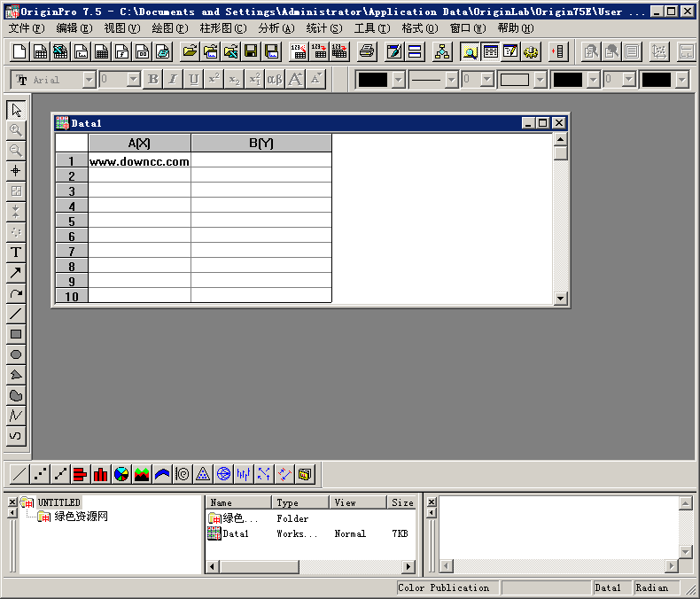This screenshot has width=700, height=599.
Task: Open the 分析(A) menu
Action: pyautogui.click(x=276, y=28)
